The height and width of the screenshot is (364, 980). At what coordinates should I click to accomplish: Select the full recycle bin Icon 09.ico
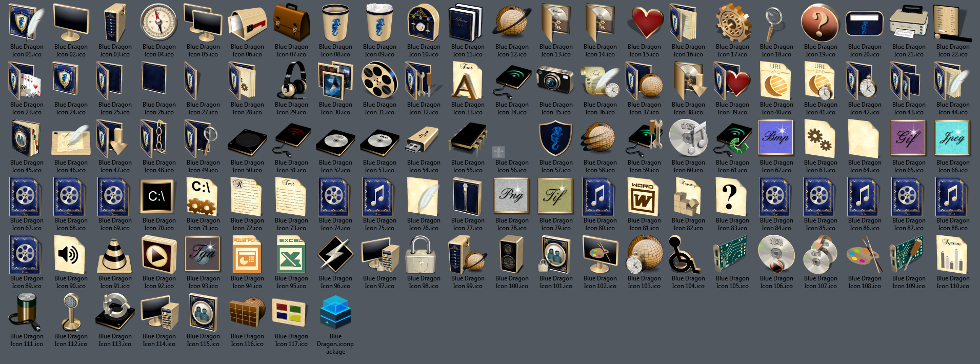tap(379, 23)
